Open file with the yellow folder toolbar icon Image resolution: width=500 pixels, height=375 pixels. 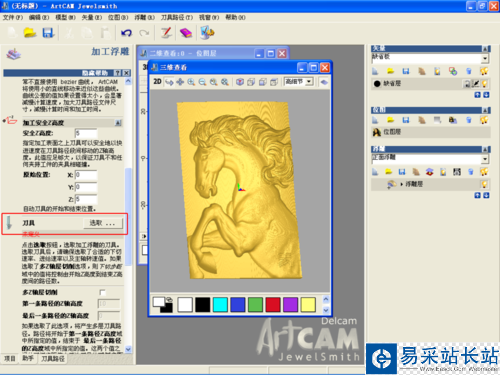[x=30, y=33]
